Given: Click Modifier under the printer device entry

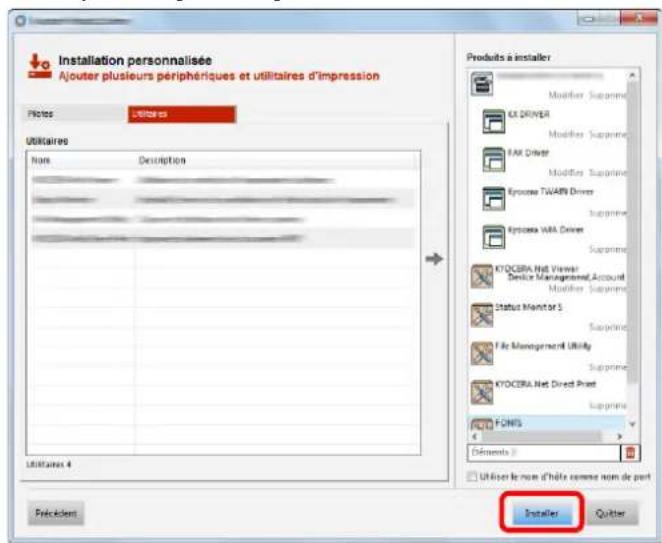Looking at the screenshot, I should (x=566, y=95).
